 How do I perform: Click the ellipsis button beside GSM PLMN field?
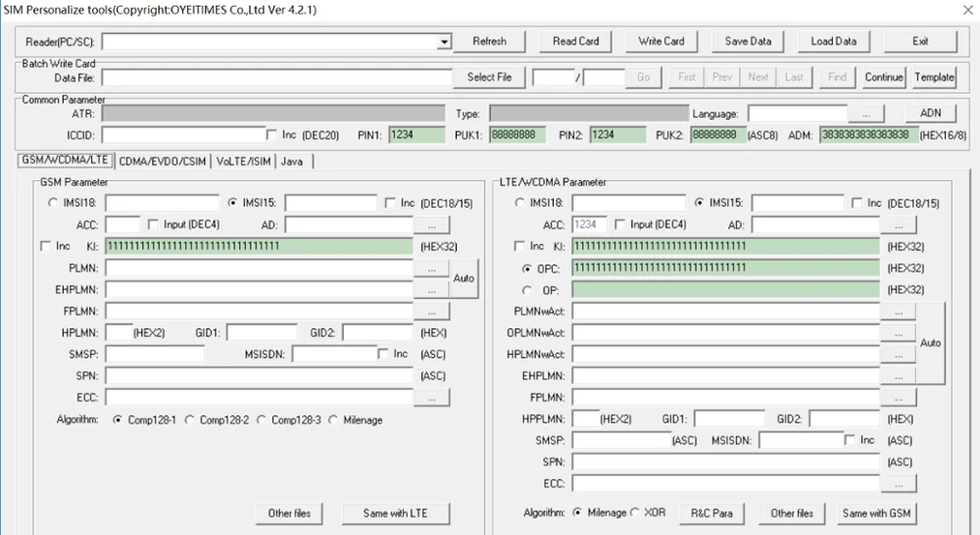(x=431, y=268)
